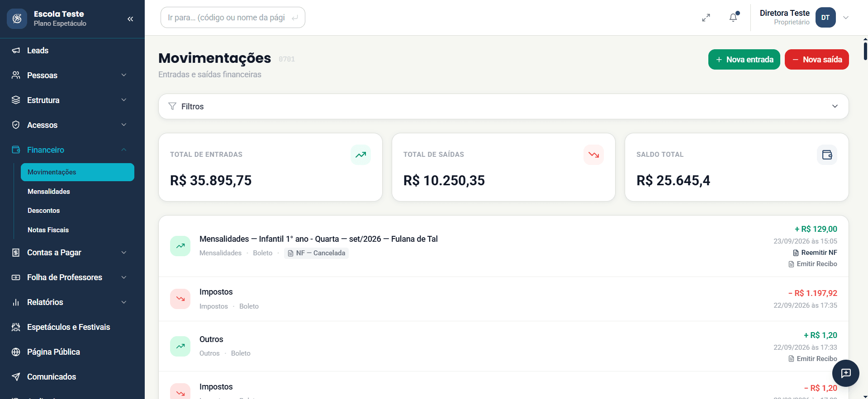This screenshot has width=868, height=399.
Task: Click the Pessoas people icon
Action: click(x=16, y=75)
